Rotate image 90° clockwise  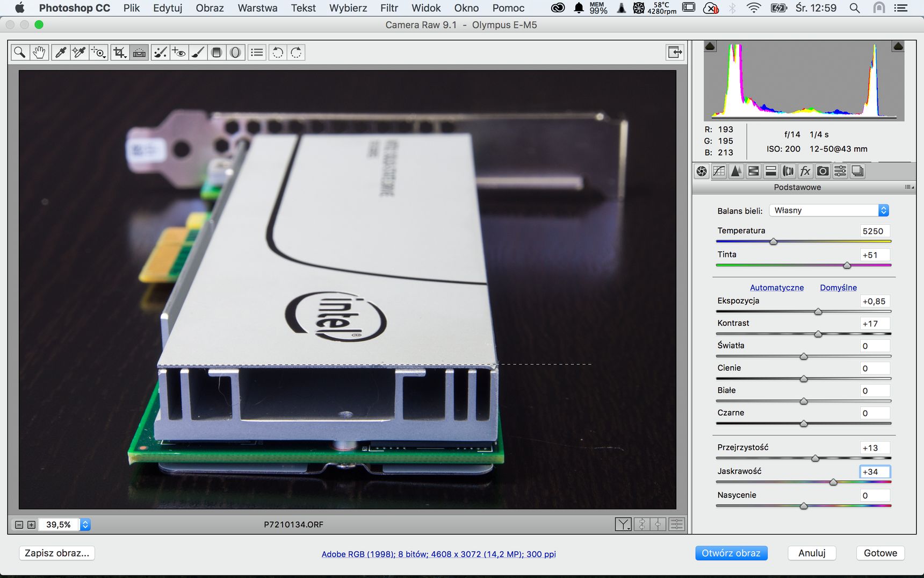(296, 52)
